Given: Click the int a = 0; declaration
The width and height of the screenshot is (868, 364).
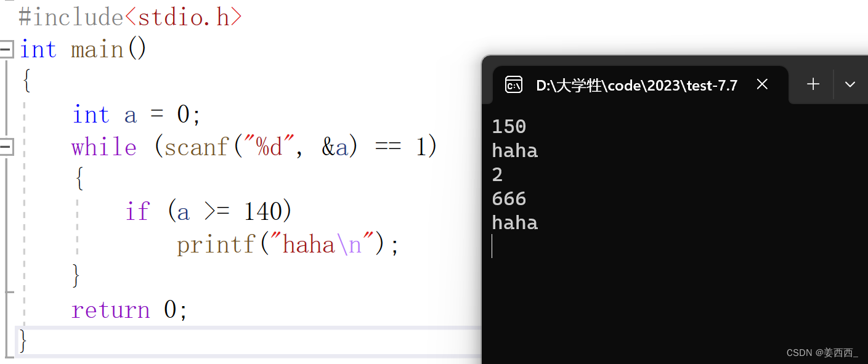Looking at the screenshot, I should 136,114.
